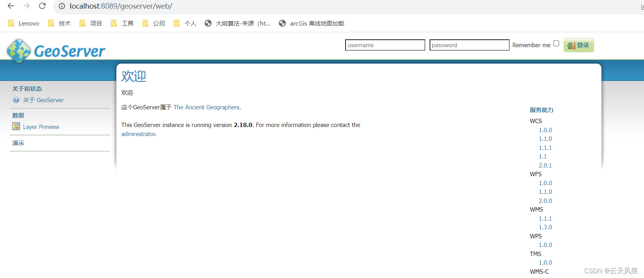This screenshot has height=278, width=644.
Task: Open the 个人 bookmark folder
Action: tap(185, 24)
